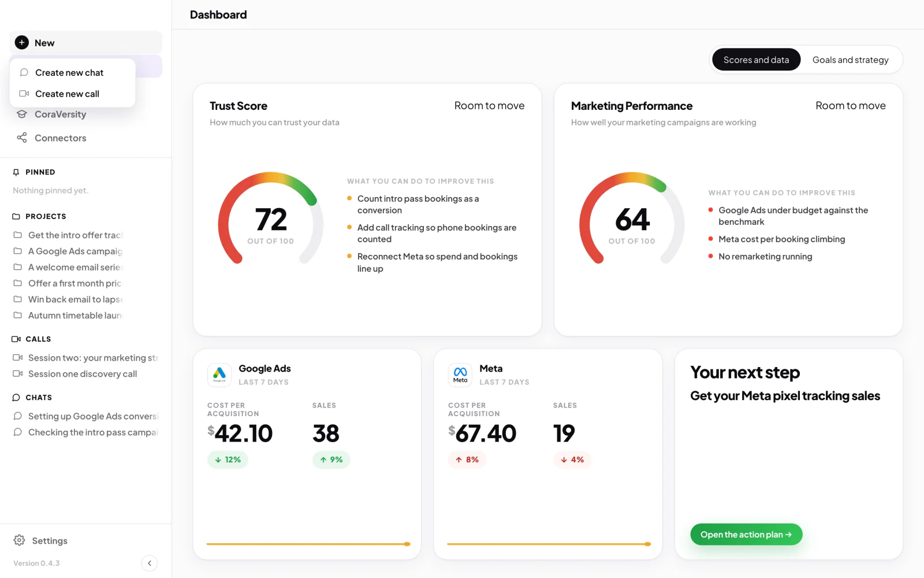
Task: Click the Google Ads logo icon
Action: 219,375
